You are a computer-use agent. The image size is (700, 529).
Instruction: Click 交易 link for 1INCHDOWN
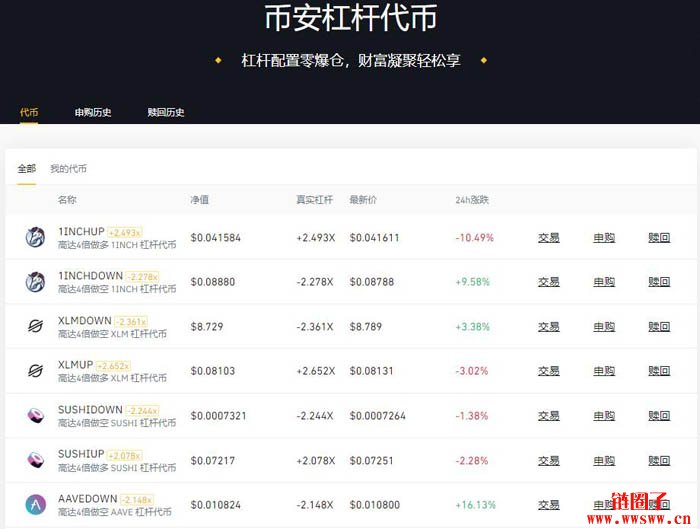[x=549, y=282]
